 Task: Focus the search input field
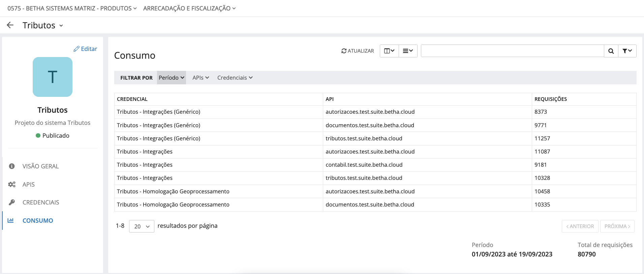click(512, 51)
